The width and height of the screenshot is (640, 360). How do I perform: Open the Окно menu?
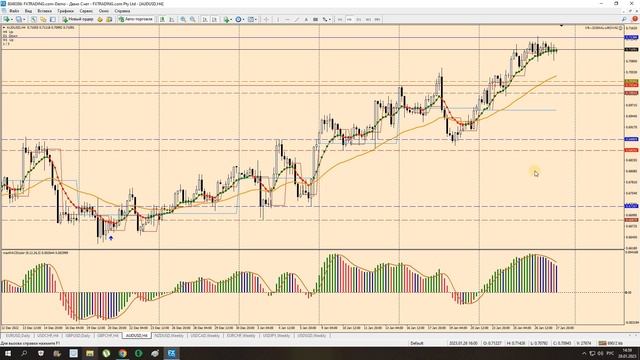[x=104, y=11]
